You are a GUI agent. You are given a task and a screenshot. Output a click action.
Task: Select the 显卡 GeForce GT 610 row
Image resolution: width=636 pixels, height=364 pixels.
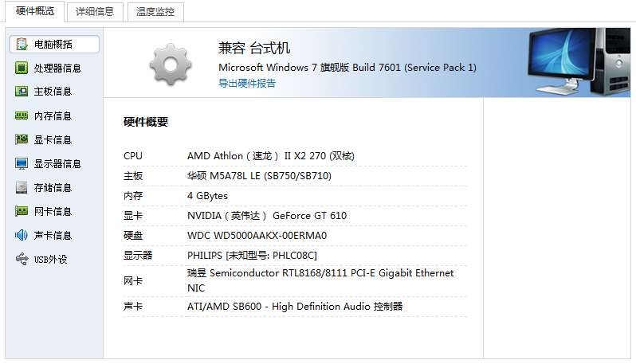(x=295, y=216)
